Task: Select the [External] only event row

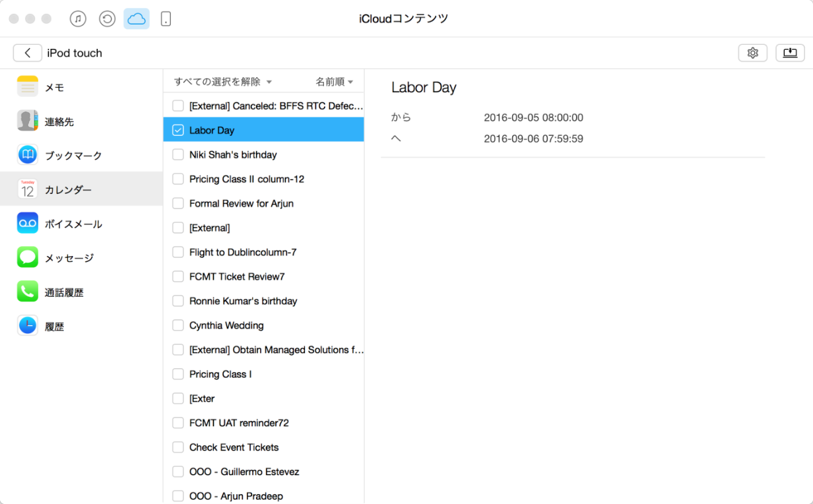Action: (264, 228)
